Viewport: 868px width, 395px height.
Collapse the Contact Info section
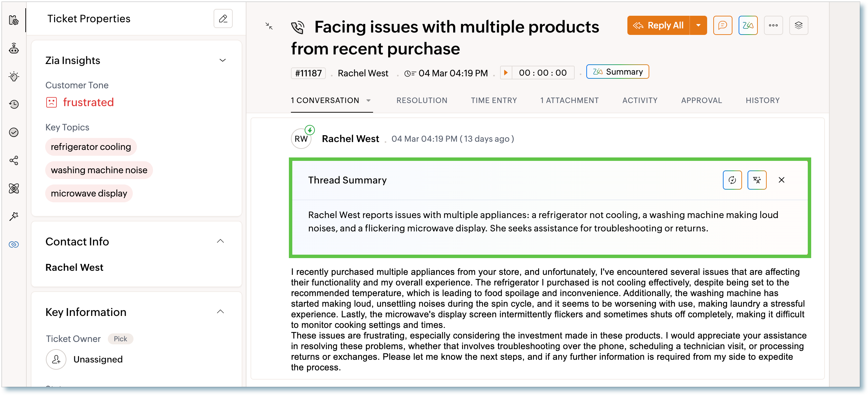click(x=220, y=241)
